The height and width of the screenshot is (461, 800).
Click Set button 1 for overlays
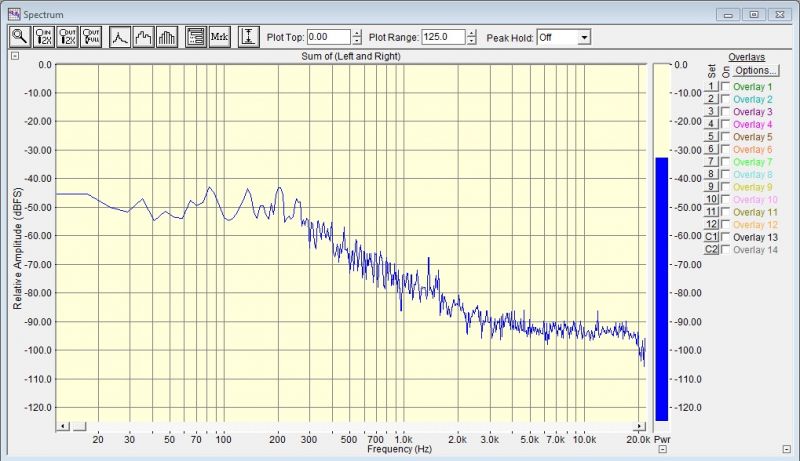pyautogui.click(x=711, y=86)
